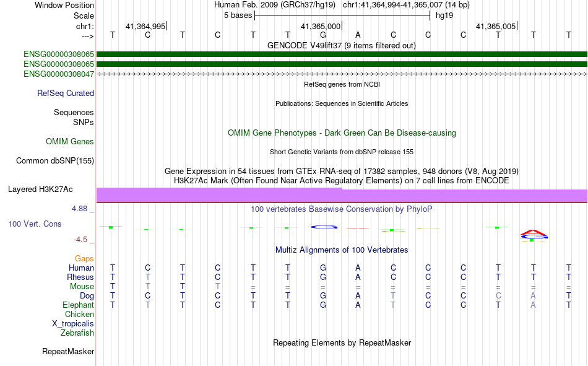Click the GENCODE V49lift37 track title
Viewport: 588px width, 366px height.
(x=342, y=45)
